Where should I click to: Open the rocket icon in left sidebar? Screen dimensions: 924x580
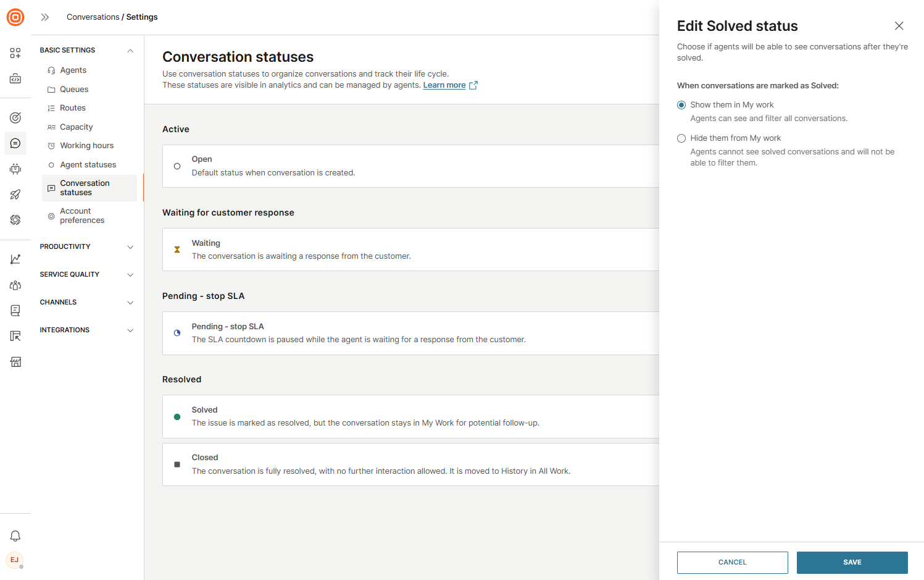click(x=15, y=195)
